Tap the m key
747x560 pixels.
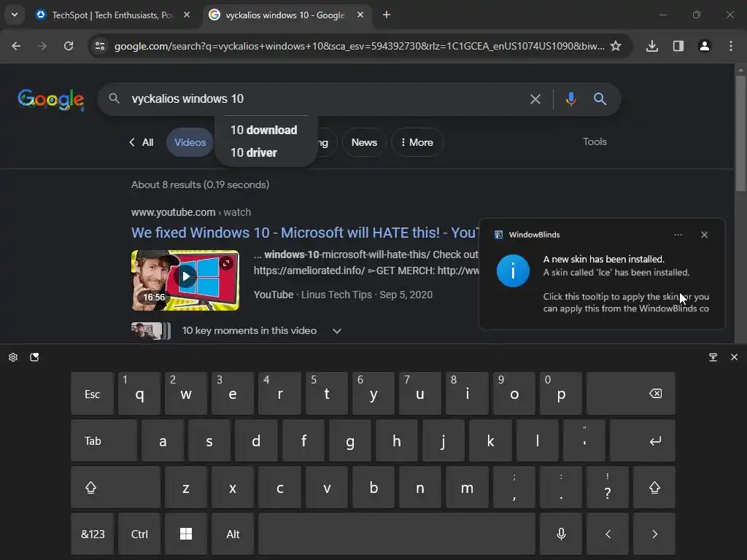click(467, 488)
